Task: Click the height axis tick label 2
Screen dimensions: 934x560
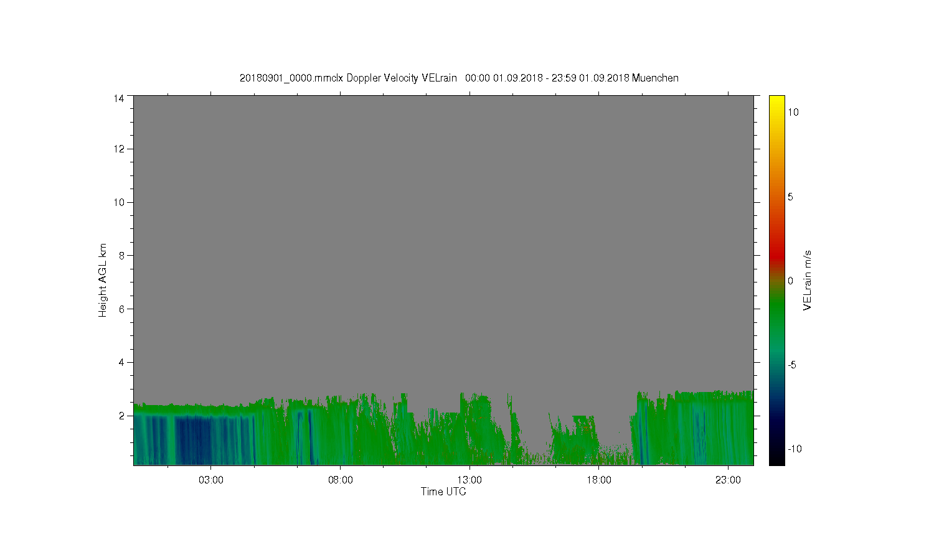Action: pyautogui.click(x=121, y=416)
